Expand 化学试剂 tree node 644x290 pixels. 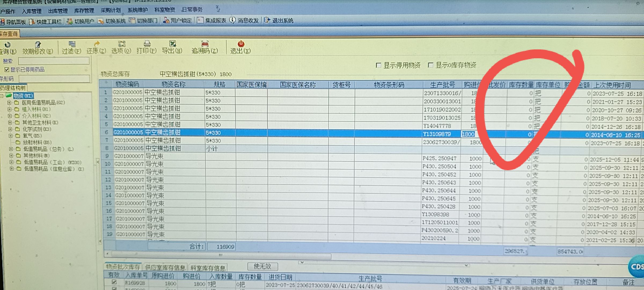click(10, 129)
